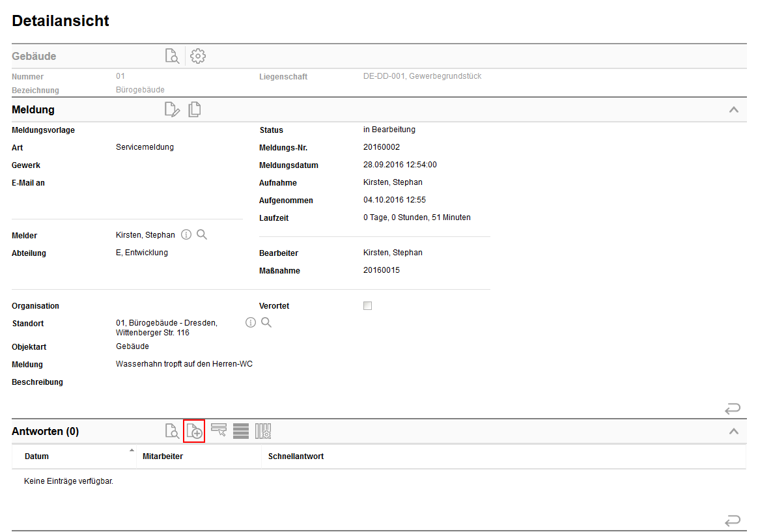Click the return arrow below the Meldung section
Image resolution: width=758 pixels, height=532 pixels.
point(732,408)
